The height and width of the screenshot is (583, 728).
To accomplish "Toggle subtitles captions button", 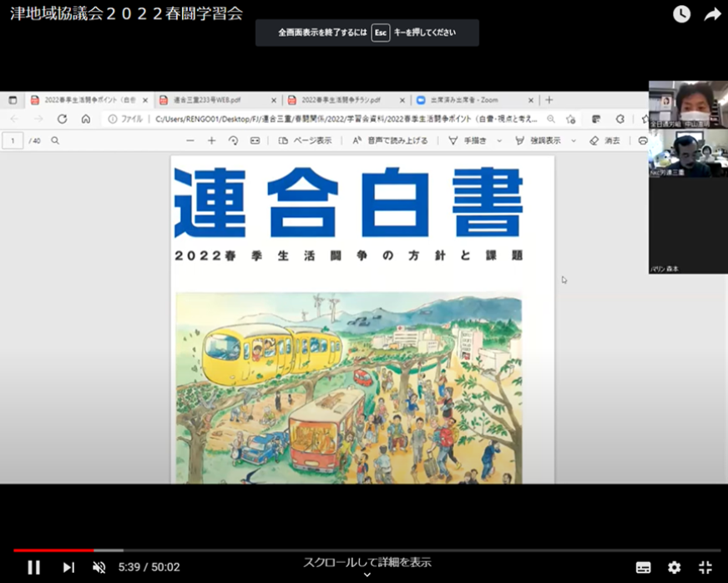I will 643,567.
